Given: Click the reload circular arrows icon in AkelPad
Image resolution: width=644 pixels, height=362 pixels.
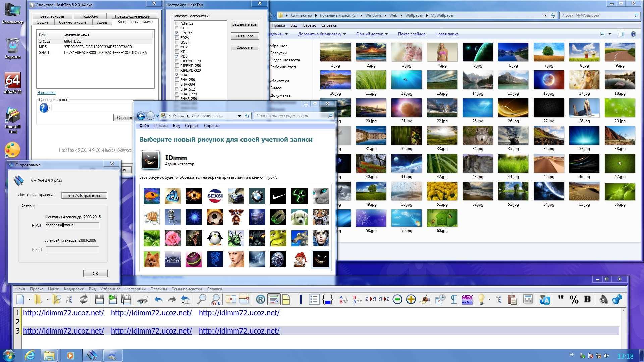Looking at the screenshot, I should (x=84, y=299).
